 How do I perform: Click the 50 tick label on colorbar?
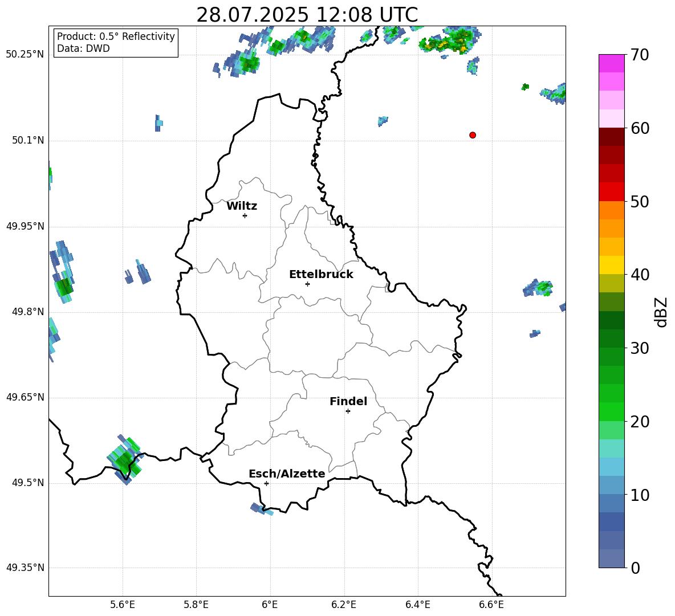[x=640, y=201]
